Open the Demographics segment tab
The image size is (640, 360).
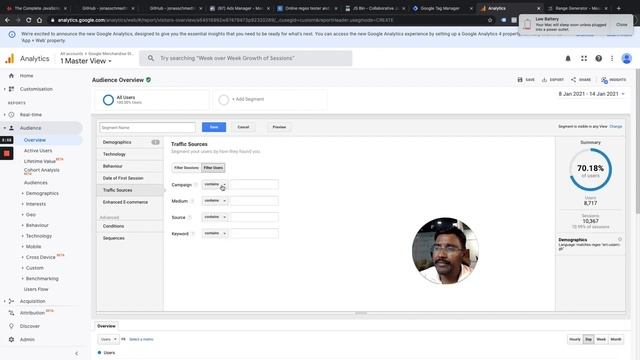pos(130,142)
